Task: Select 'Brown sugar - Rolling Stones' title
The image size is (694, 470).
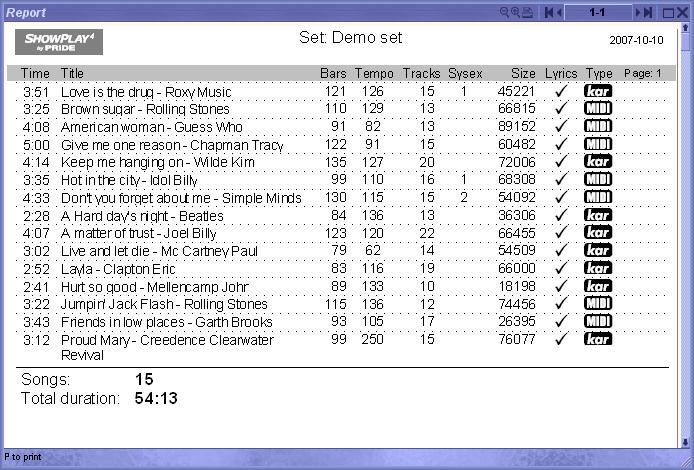Action: (x=145, y=109)
